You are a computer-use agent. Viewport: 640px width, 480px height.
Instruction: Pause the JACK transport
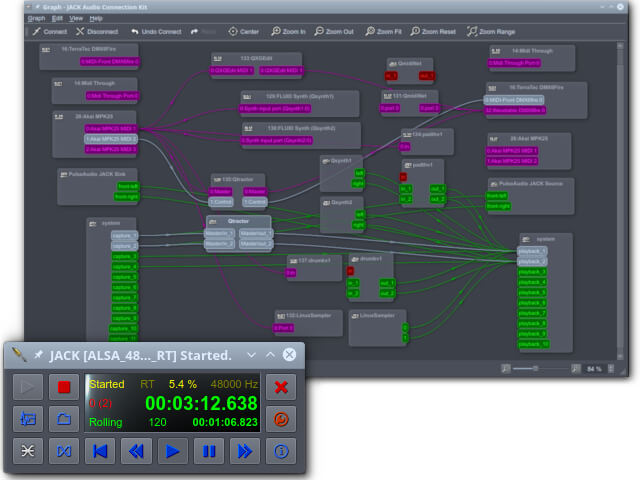click(x=209, y=451)
